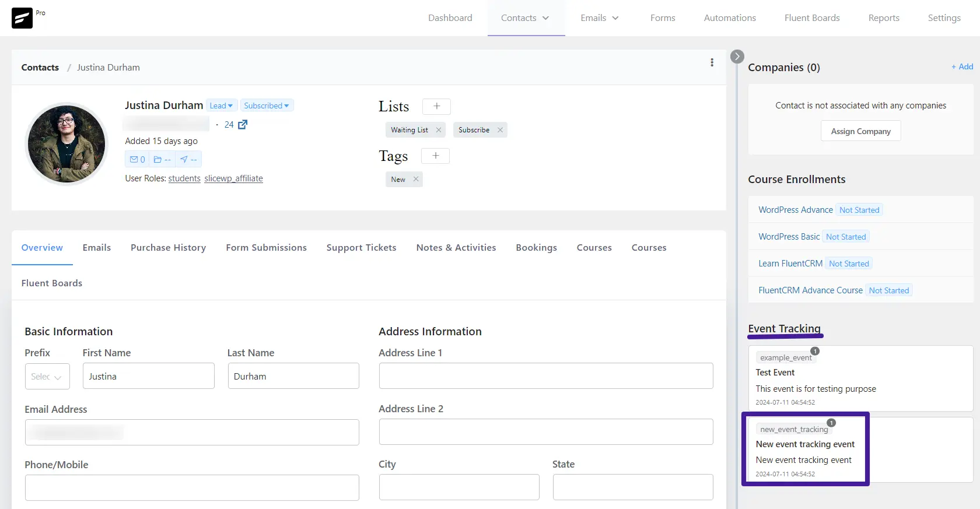Open the Form Submissions tab
This screenshot has height=509, width=980.
point(267,248)
